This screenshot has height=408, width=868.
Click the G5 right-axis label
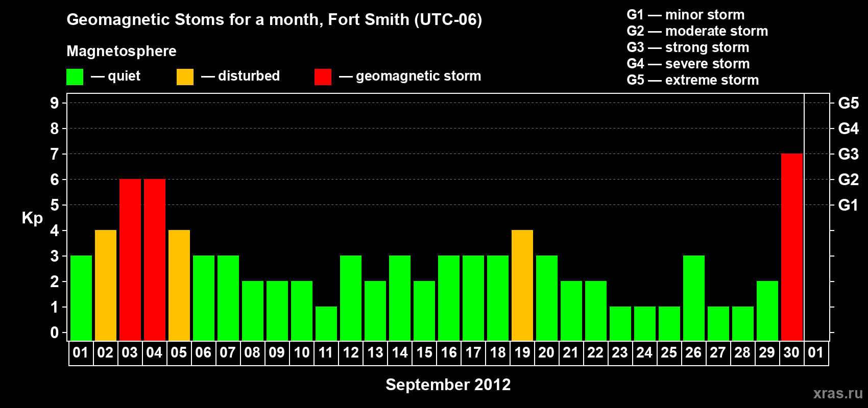pyautogui.click(x=848, y=103)
